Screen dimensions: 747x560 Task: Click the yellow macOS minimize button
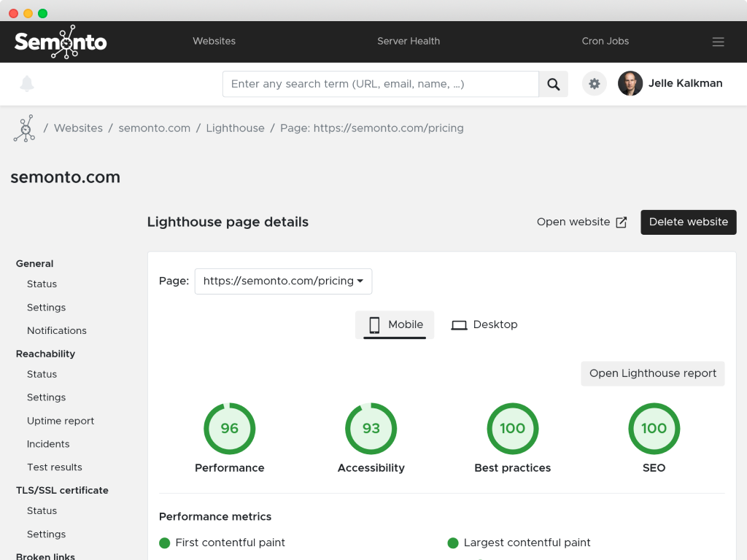28,13
